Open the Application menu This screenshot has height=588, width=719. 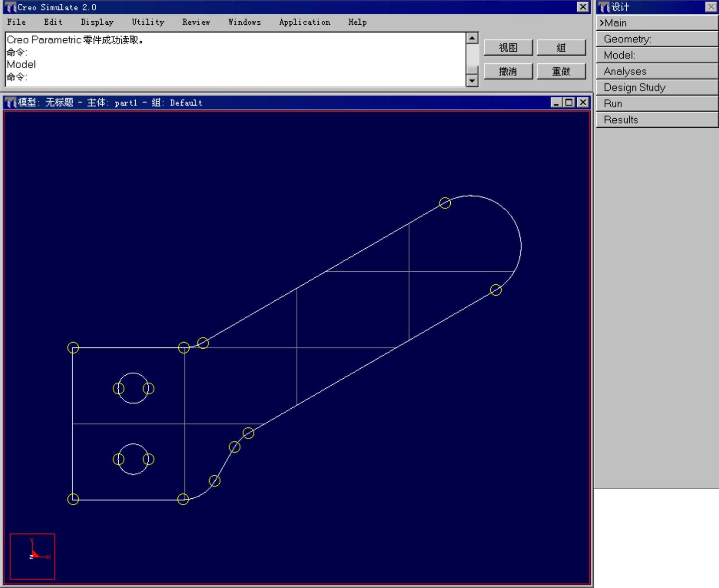click(x=305, y=22)
